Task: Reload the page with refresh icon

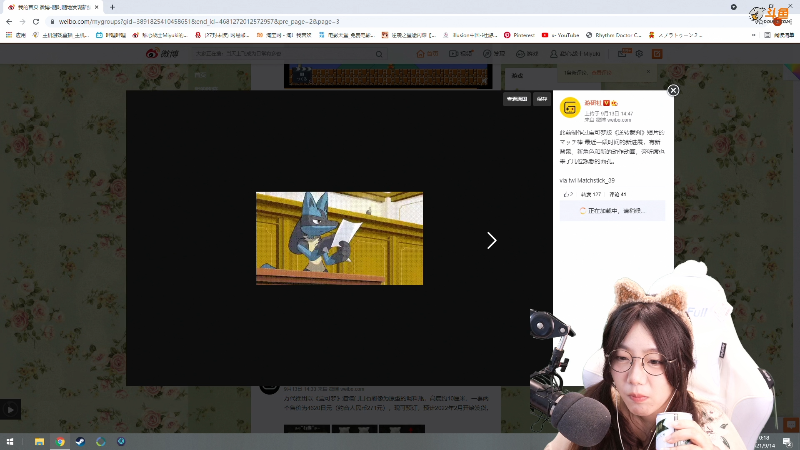Action: pos(36,21)
